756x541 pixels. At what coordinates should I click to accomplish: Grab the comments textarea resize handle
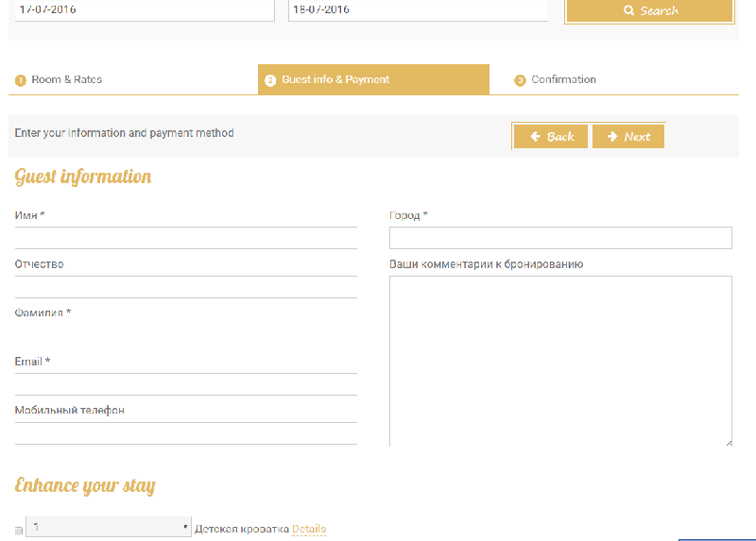point(728,441)
